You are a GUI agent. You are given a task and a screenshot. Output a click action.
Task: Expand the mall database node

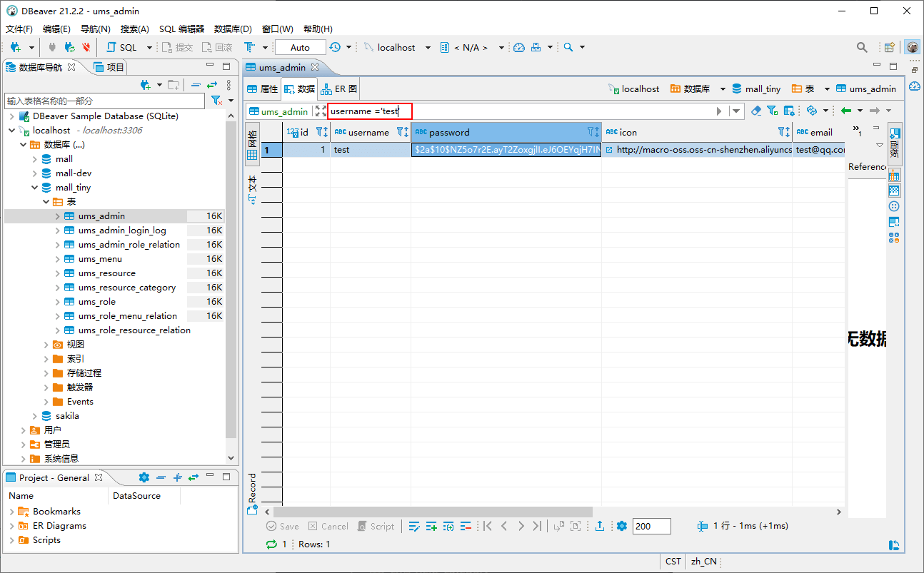point(35,159)
